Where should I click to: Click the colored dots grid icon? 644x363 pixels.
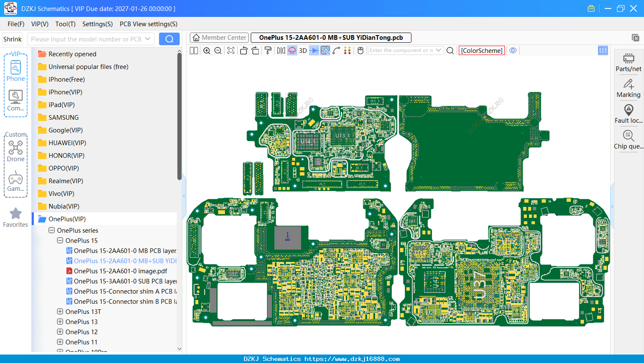pos(348,50)
